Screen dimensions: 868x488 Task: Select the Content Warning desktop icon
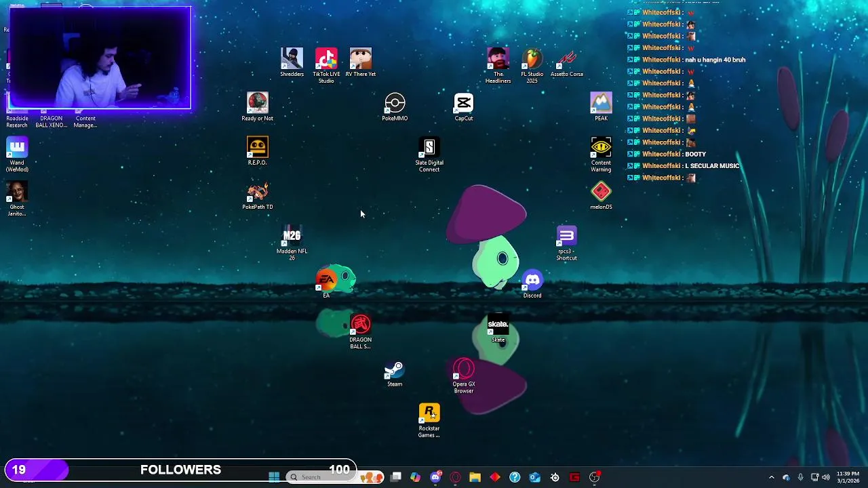point(601,155)
